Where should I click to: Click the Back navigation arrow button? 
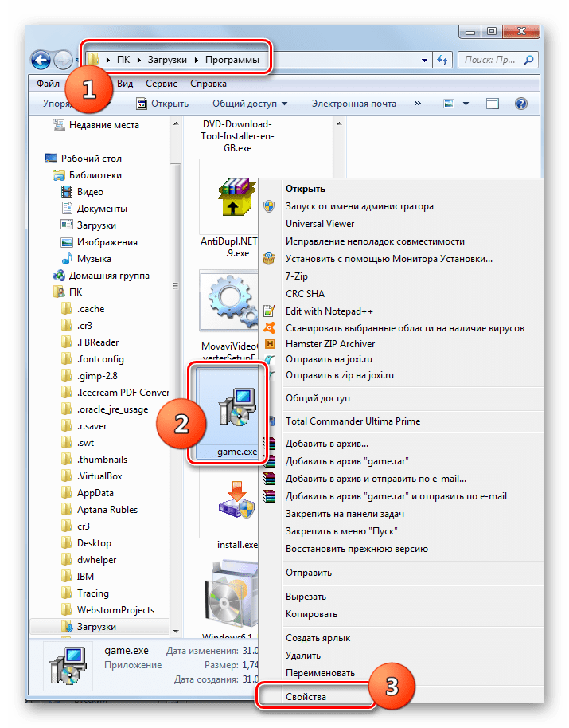41,60
